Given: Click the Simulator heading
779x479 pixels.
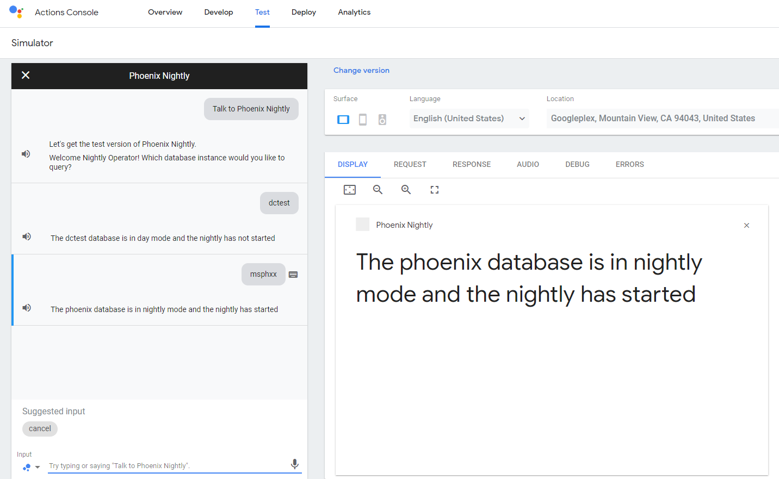Looking at the screenshot, I should point(32,43).
